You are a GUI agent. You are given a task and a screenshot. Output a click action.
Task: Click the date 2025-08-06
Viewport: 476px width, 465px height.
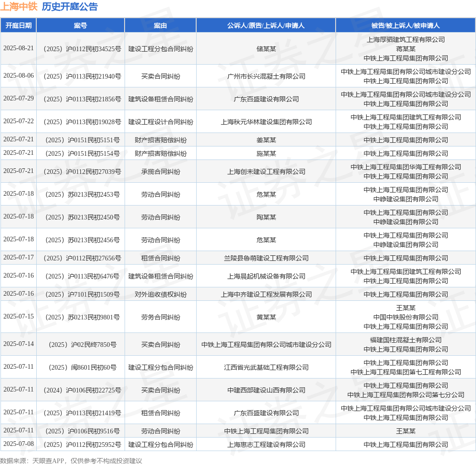click(x=19, y=76)
